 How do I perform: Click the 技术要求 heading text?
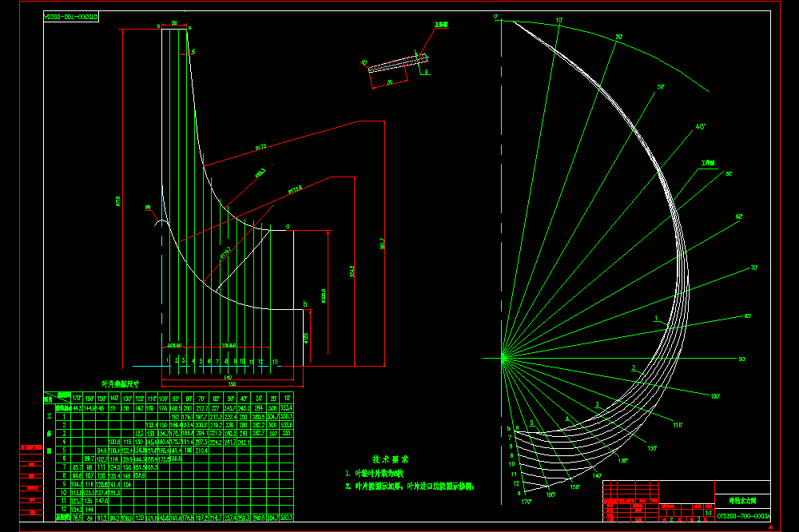tap(391, 459)
